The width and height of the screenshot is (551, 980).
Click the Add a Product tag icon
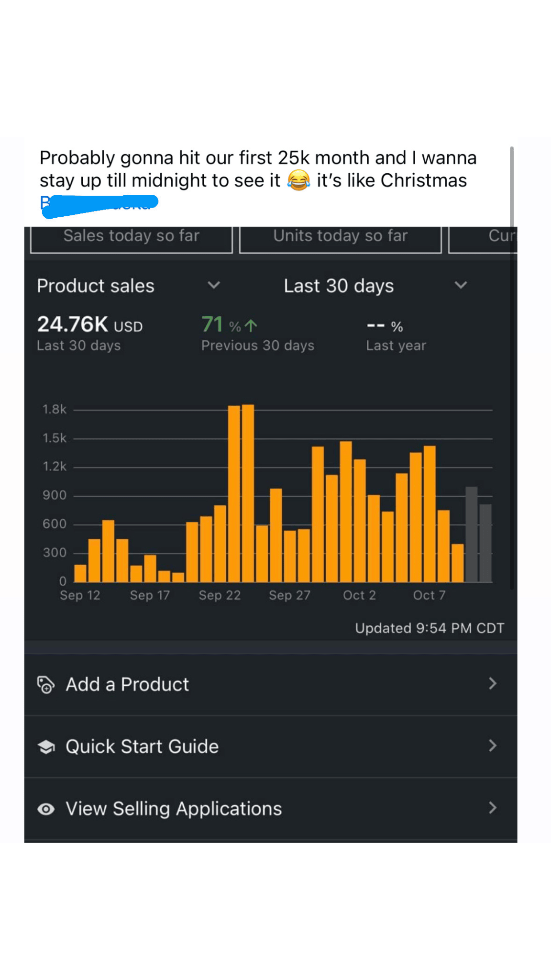pyautogui.click(x=46, y=684)
